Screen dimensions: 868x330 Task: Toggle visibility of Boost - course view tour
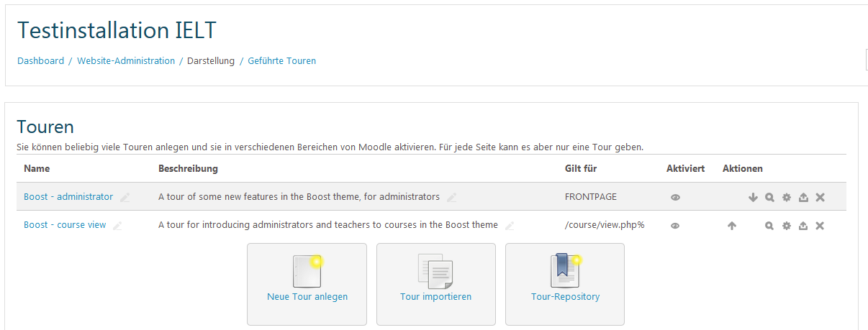[675, 226]
